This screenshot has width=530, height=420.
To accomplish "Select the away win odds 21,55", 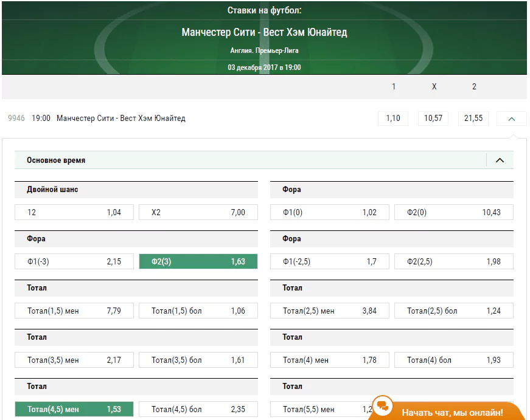I will tap(473, 118).
